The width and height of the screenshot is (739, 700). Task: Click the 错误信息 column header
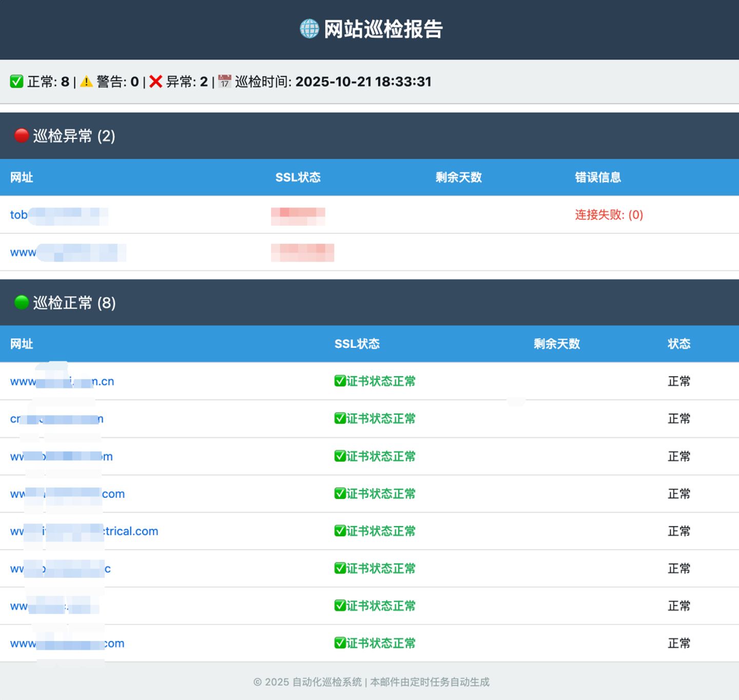(598, 178)
